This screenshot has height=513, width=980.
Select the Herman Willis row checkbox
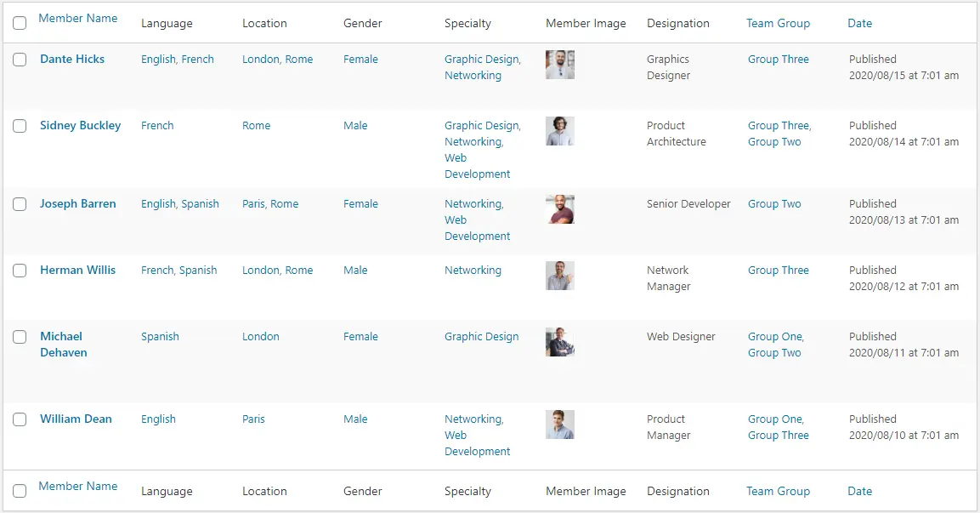20,271
